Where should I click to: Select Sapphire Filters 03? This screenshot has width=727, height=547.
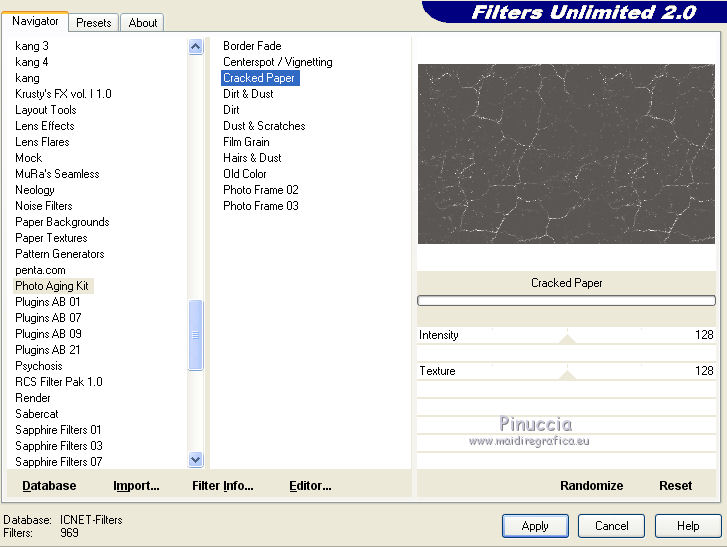pyautogui.click(x=58, y=445)
